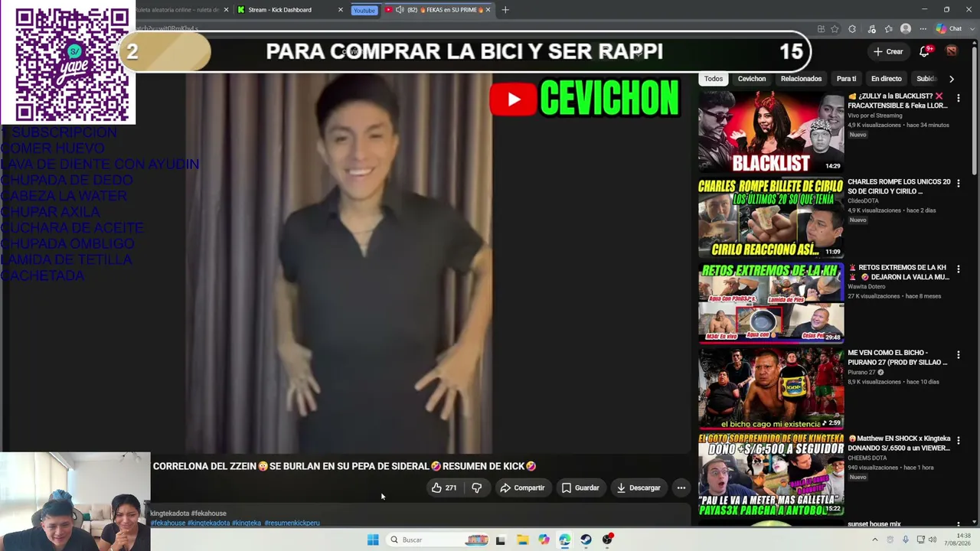Open the browser favorites list icon

pyautogui.click(x=889, y=29)
